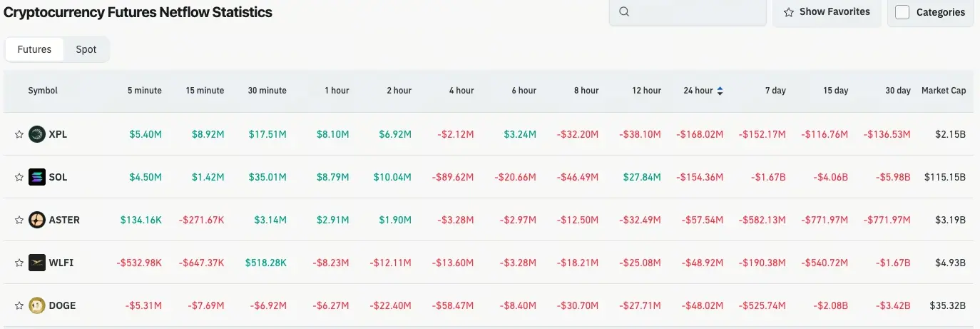Favorite ASTER with its star icon

click(19, 220)
